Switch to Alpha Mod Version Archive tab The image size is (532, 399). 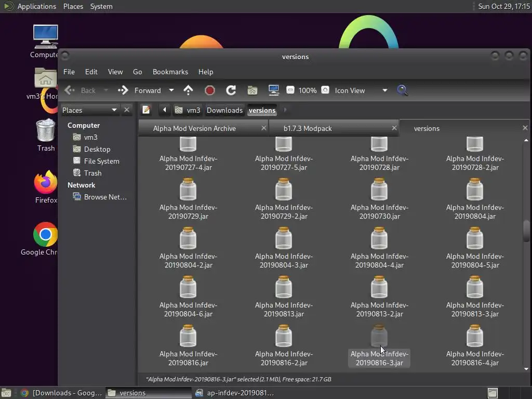coord(194,128)
